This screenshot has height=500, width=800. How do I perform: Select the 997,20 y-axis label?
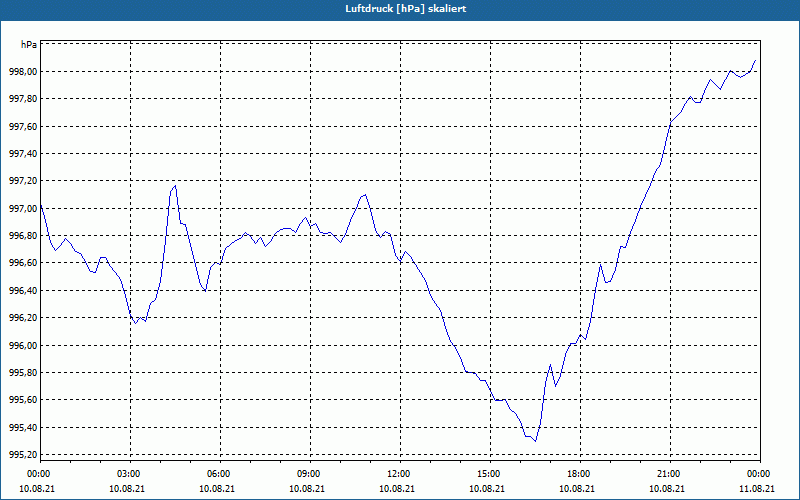[23, 181]
